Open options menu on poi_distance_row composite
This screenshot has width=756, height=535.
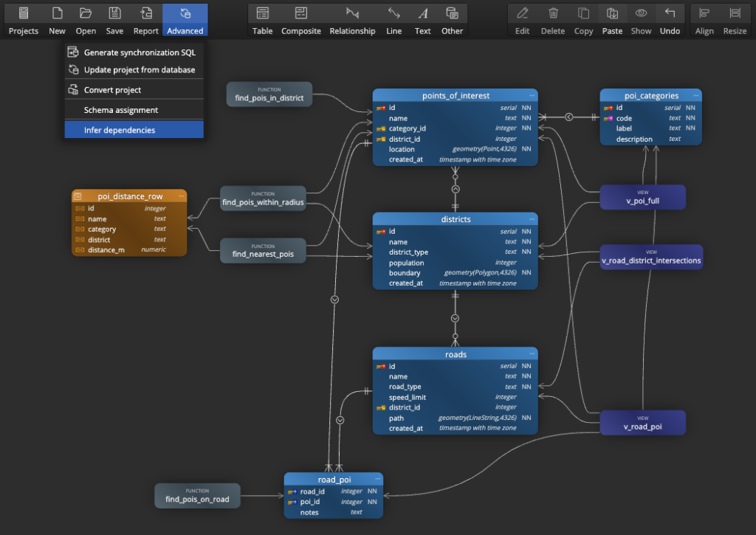tap(182, 196)
